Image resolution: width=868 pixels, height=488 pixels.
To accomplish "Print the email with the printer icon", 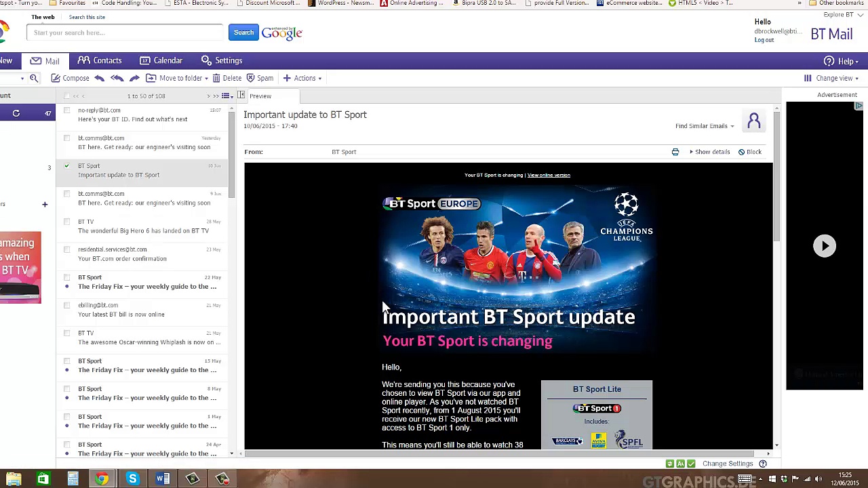I will (675, 152).
